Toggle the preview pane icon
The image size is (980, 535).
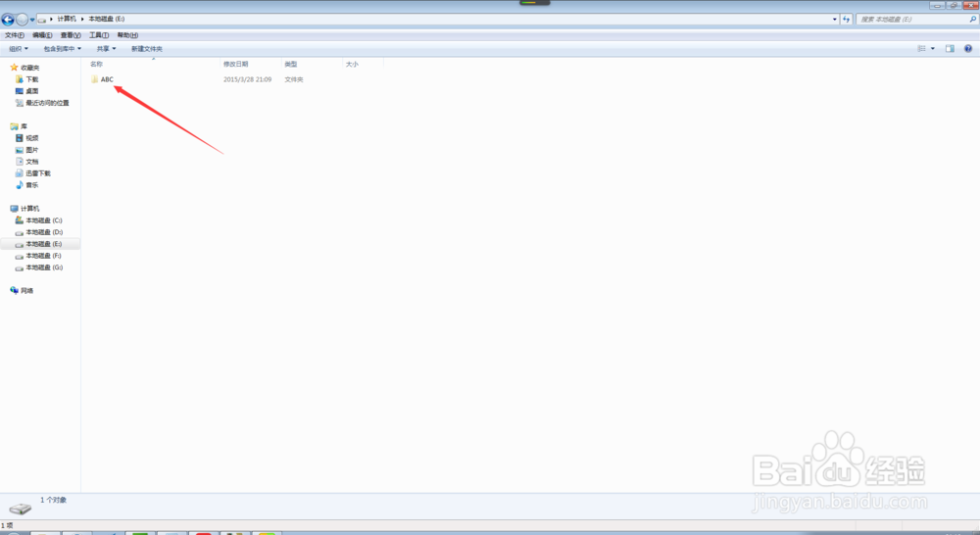pos(950,49)
